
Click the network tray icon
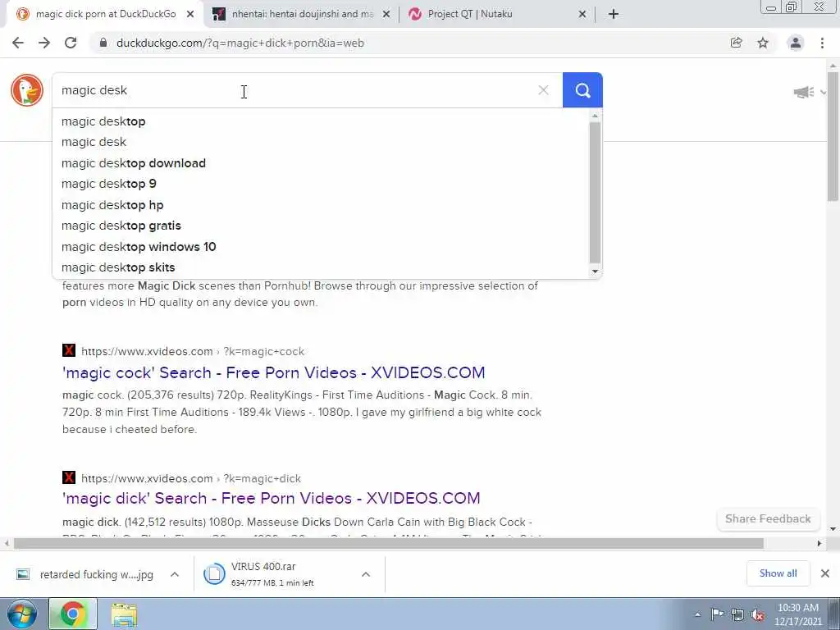click(737, 614)
